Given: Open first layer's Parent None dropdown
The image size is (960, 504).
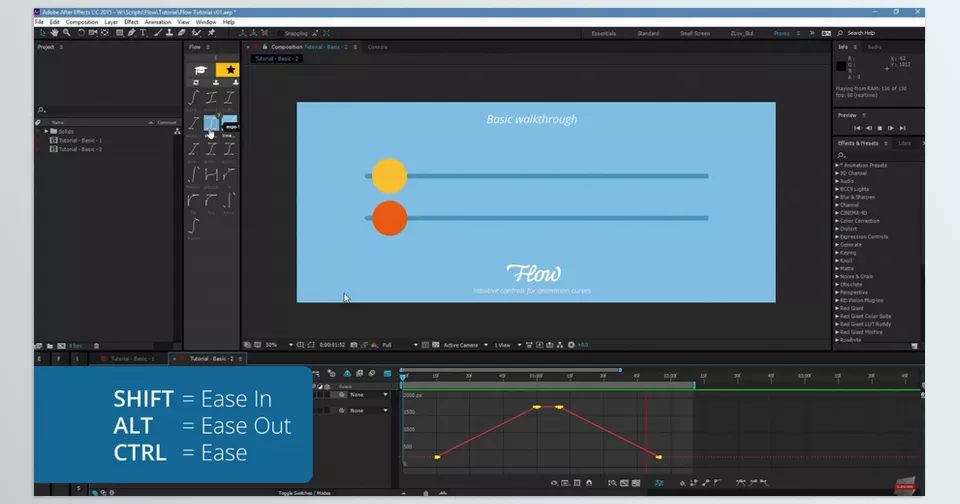Looking at the screenshot, I should [x=369, y=395].
